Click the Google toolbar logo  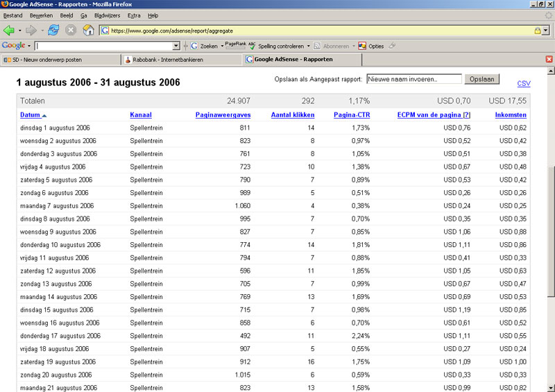coord(13,46)
